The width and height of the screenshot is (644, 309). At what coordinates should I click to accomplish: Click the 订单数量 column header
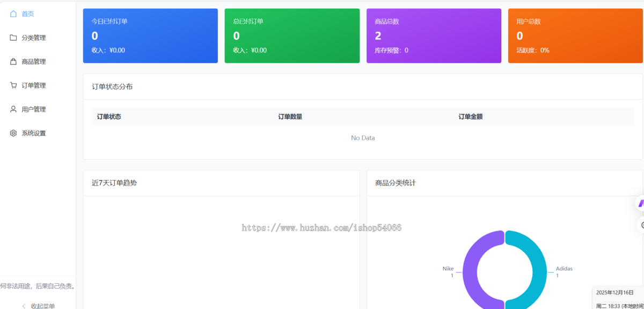pyautogui.click(x=290, y=117)
